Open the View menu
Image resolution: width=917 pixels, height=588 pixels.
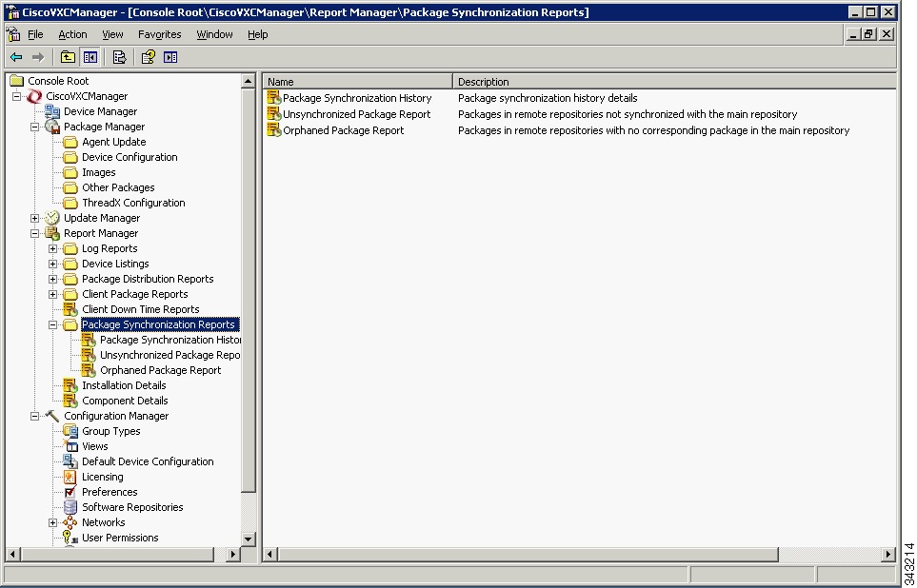(x=112, y=34)
